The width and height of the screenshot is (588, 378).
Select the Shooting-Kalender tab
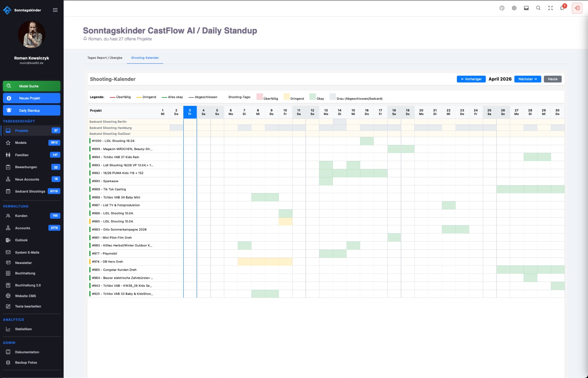tap(145, 58)
